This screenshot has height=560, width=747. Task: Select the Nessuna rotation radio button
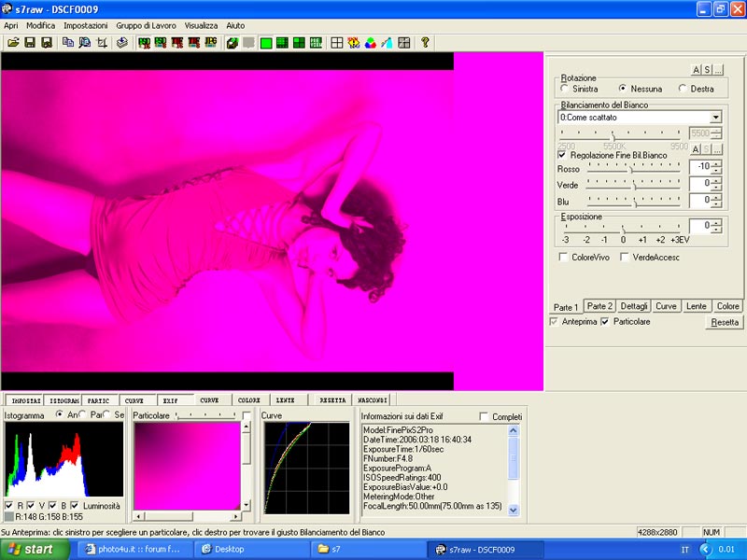pyautogui.click(x=623, y=89)
